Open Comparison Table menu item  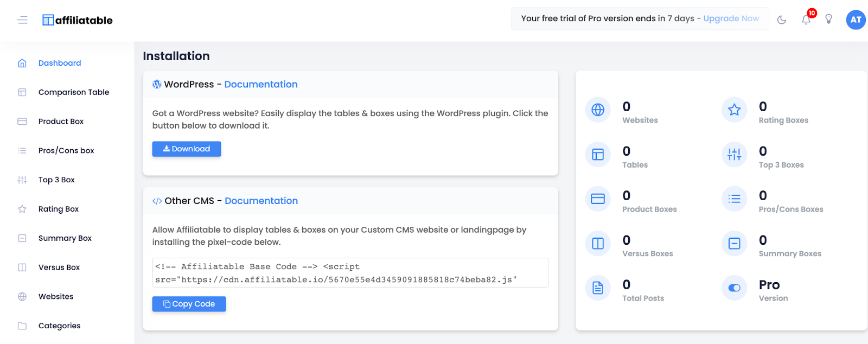click(74, 92)
